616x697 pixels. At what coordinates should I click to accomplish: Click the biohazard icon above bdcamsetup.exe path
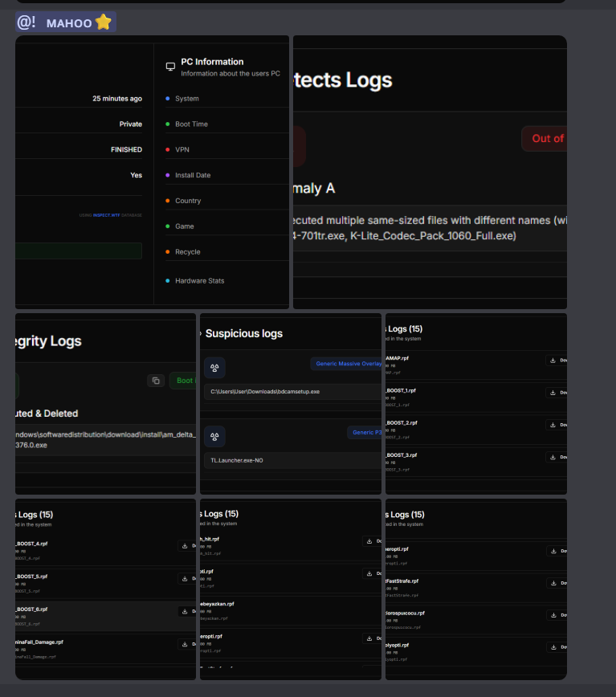pyautogui.click(x=214, y=368)
